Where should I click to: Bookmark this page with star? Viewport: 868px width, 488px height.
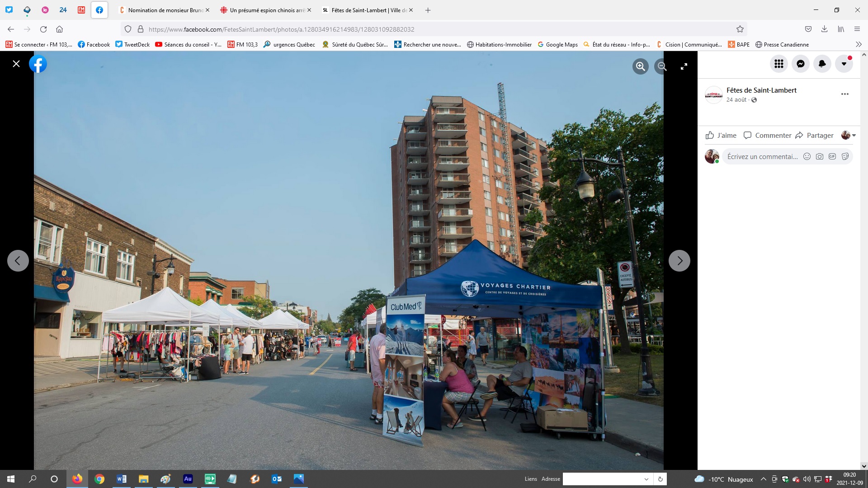point(740,29)
